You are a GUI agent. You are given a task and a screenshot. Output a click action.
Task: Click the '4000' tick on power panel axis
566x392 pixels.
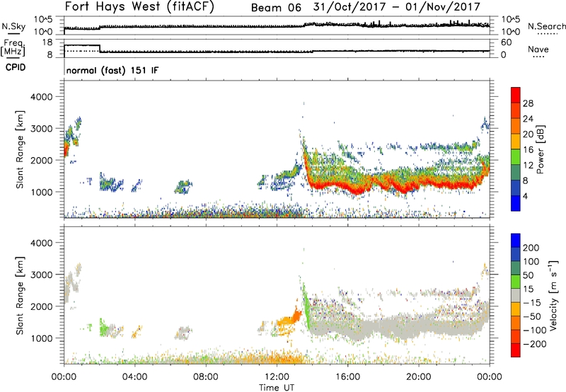tap(41, 97)
